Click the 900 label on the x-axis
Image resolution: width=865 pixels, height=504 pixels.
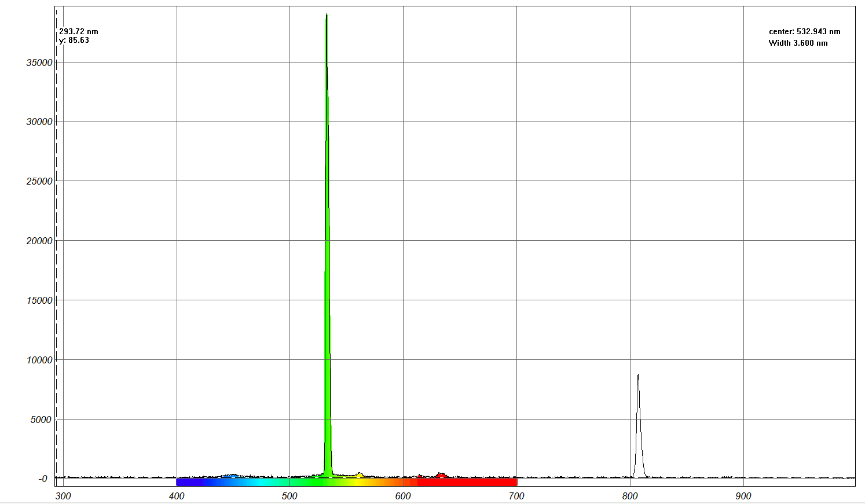pyautogui.click(x=743, y=496)
